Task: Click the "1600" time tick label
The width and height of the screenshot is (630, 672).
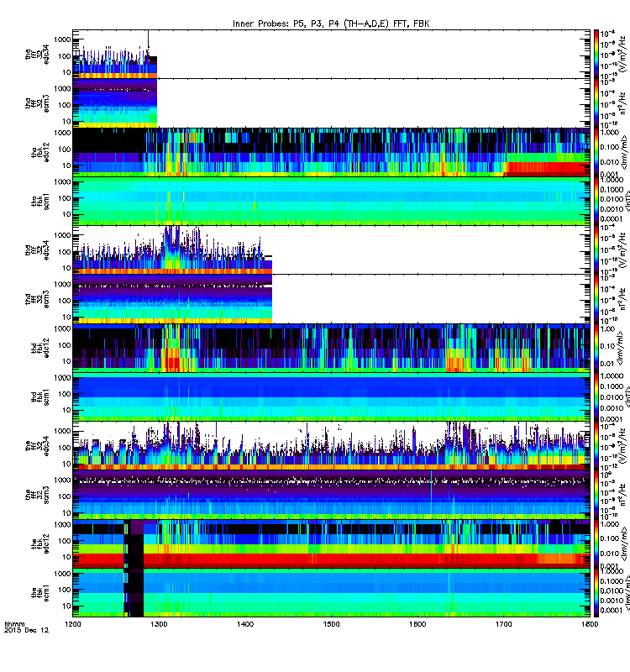Action: (x=417, y=624)
